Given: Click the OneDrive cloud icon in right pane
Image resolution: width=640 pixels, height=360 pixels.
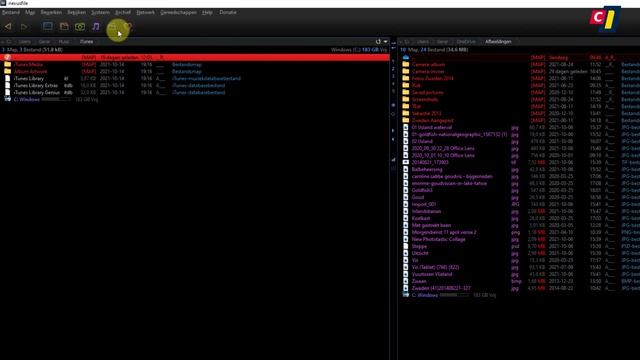Looking at the screenshot, I should (406, 58).
